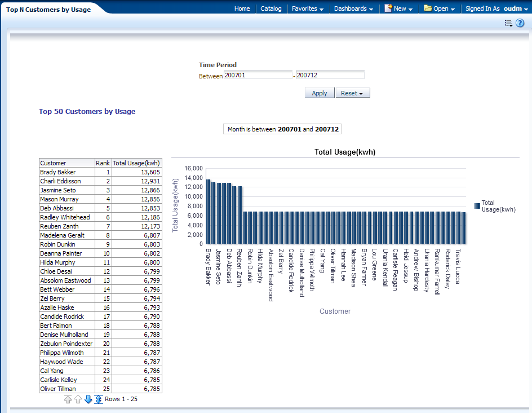Click the Rows 1 - 25 pagination text
This screenshot has height=413, width=532.
pyautogui.click(x=121, y=399)
